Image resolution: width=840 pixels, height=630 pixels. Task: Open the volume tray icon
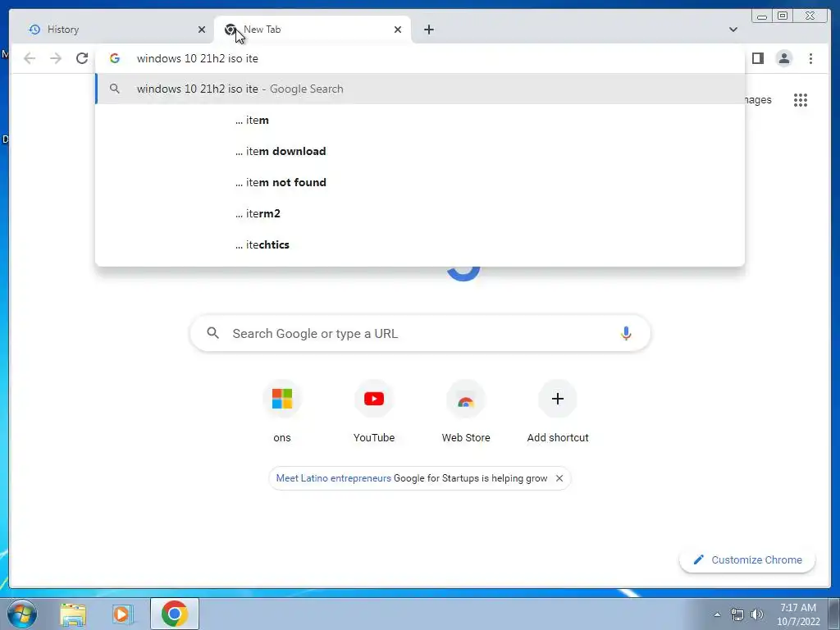coord(757,614)
